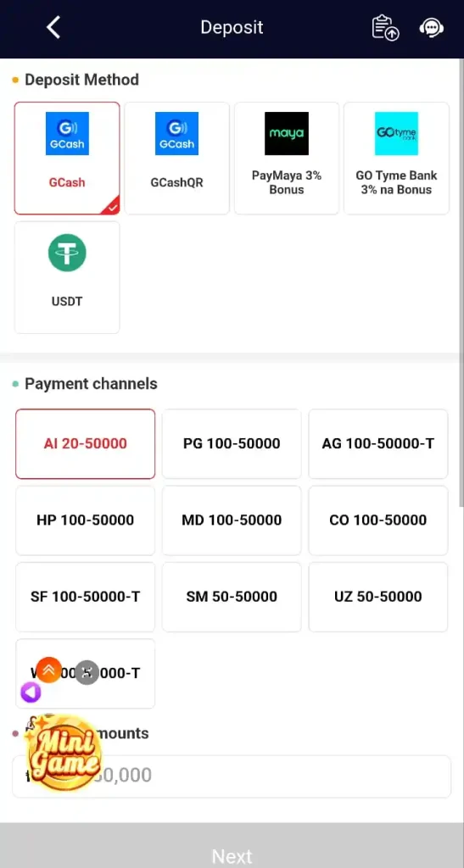This screenshot has height=868, width=464.
Task: Choose PG 100-50000 payment channel
Action: click(x=232, y=444)
